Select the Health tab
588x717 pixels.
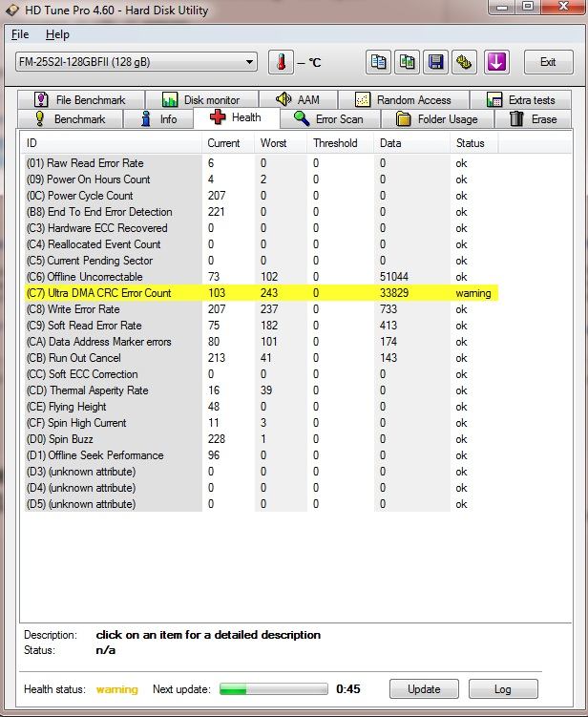click(x=237, y=117)
